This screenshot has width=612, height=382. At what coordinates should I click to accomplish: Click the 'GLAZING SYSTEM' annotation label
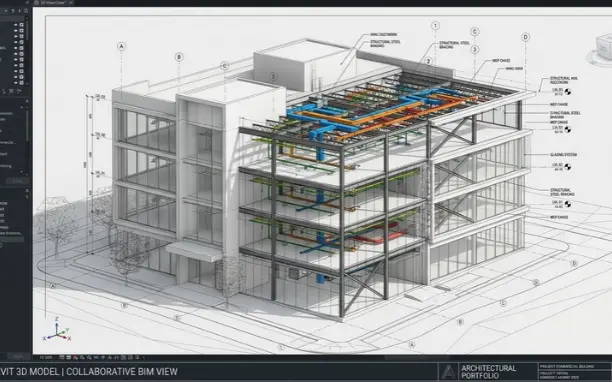click(x=563, y=155)
